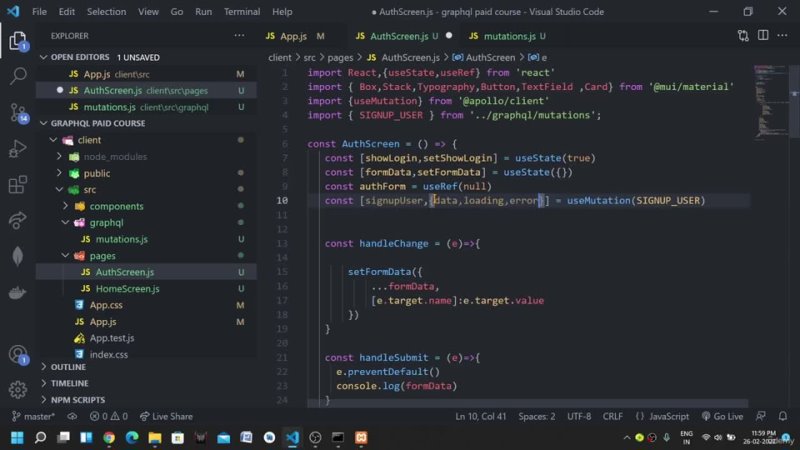Collapse the client folder
The image size is (800, 450).
click(x=53, y=140)
